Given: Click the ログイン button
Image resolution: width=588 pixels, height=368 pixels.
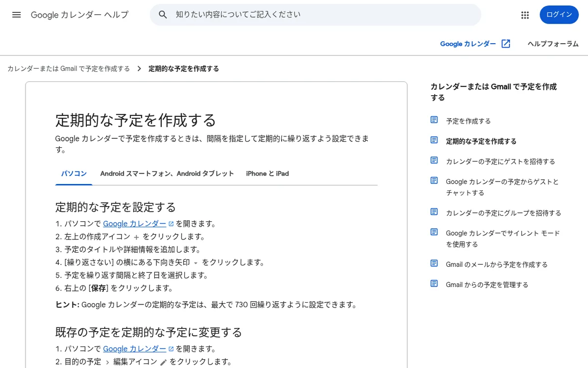Looking at the screenshot, I should tap(559, 15).
